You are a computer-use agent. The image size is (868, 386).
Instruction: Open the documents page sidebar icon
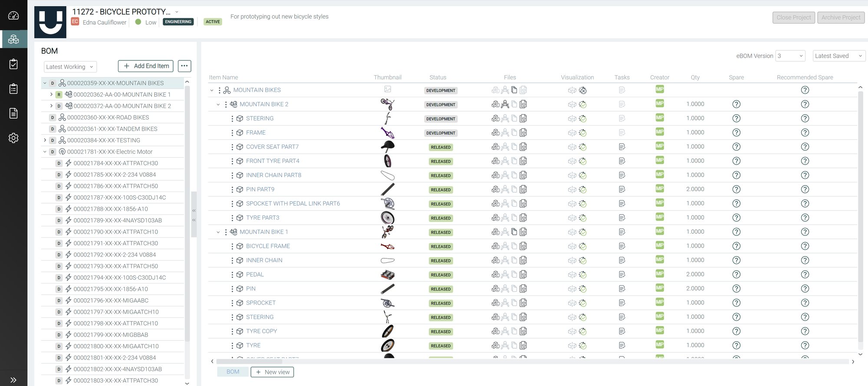[13, 113]
